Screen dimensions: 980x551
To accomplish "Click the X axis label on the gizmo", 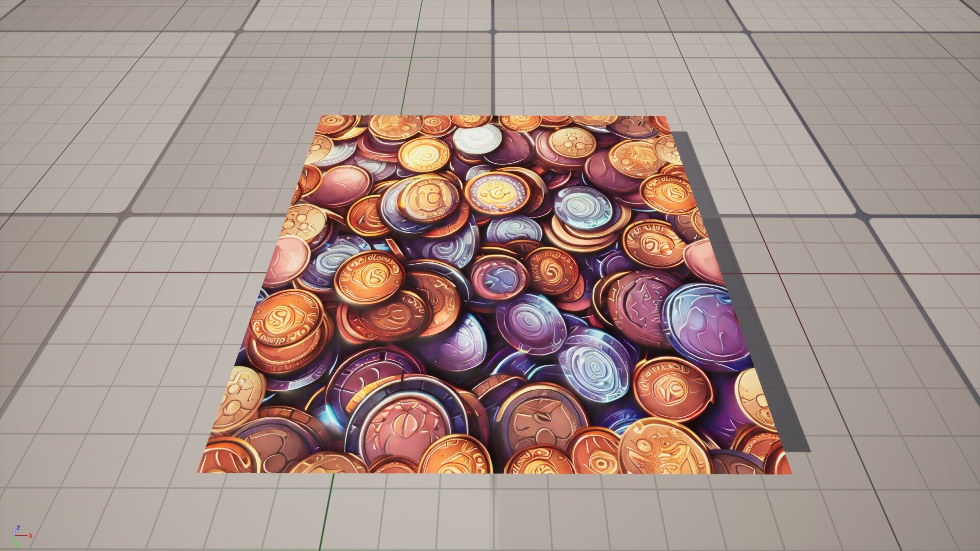I will 31,536.
